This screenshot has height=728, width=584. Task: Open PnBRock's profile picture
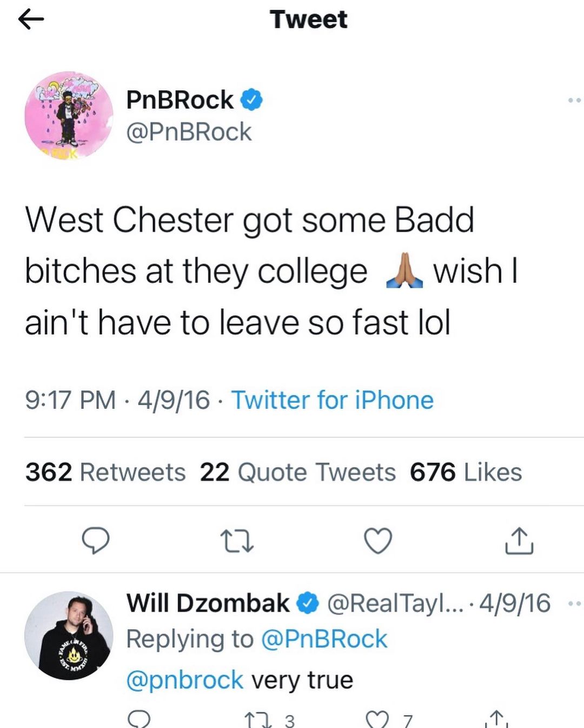69,116
